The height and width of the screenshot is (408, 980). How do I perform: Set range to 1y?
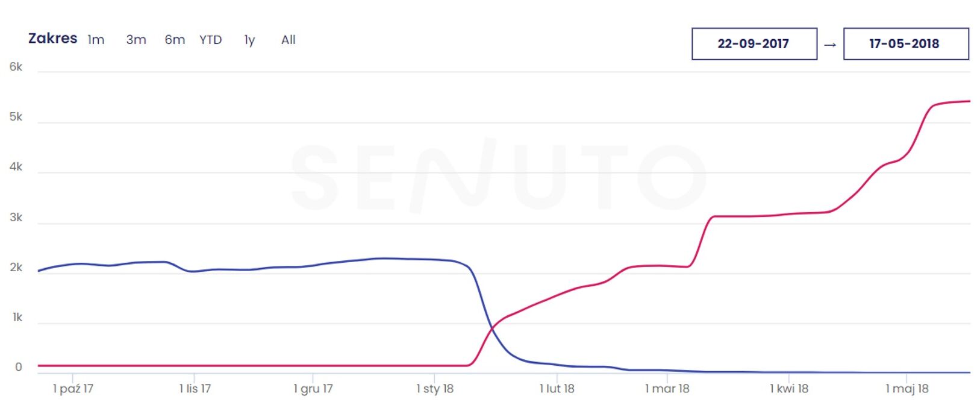pyautogui.click(x=249, y=40)
